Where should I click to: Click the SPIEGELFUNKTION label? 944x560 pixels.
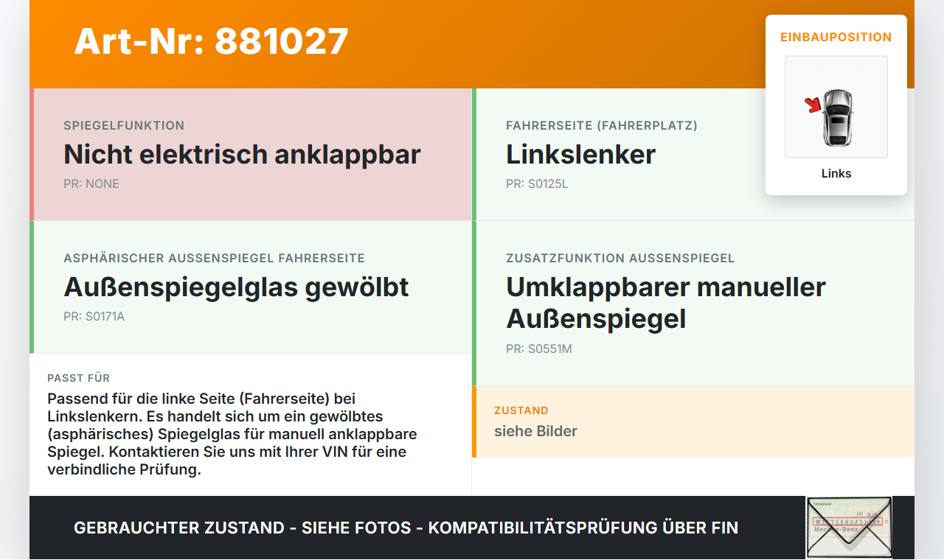pos(124,126)
